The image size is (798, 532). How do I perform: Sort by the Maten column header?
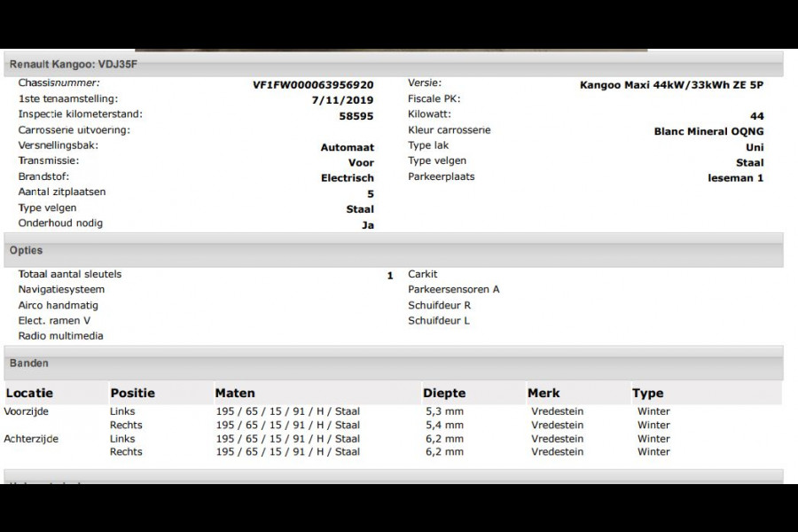click(x=235, y=393)
